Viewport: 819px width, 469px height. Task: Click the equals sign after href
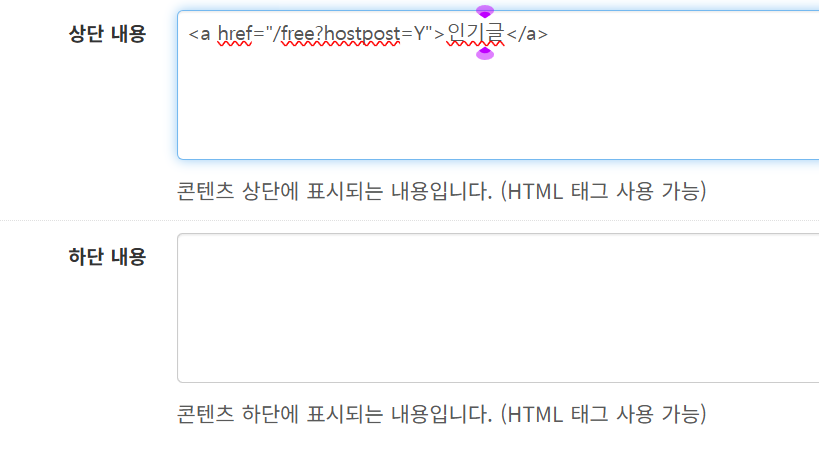click(258, 34)
